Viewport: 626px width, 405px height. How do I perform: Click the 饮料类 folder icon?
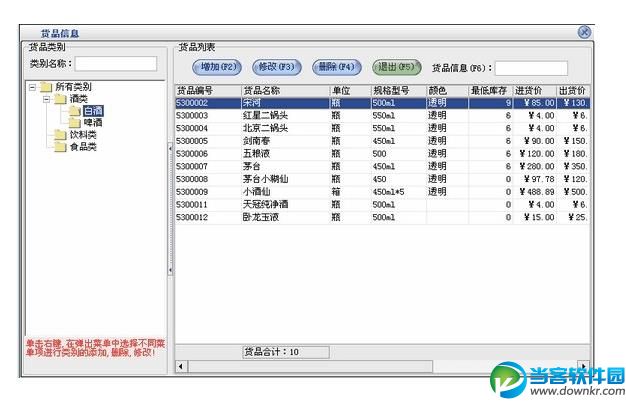pyautogui.click(x=60, y=135)
